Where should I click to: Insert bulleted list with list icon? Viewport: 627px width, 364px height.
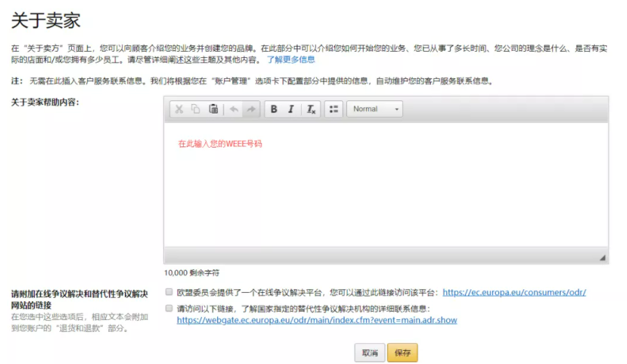coord(334,109)
